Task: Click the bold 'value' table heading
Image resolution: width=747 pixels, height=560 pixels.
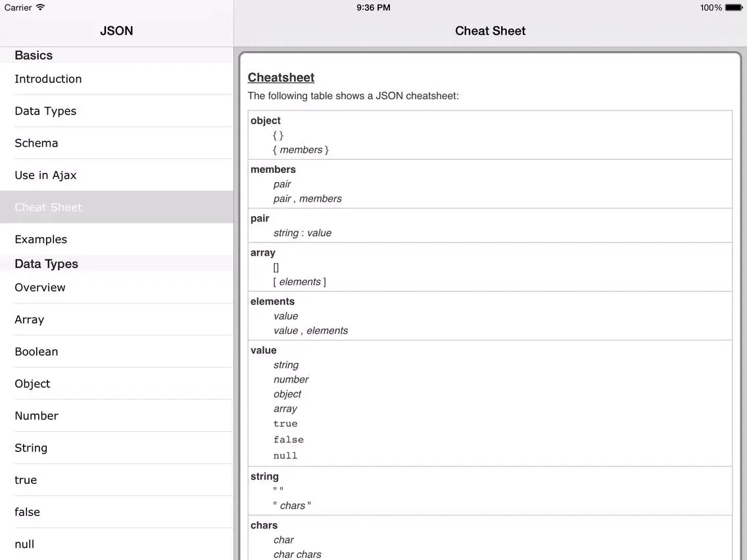Action: 264,350
